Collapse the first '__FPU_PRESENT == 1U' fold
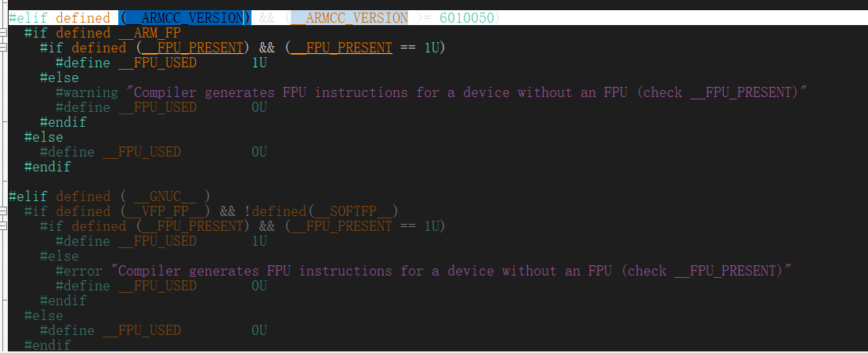The width and height of the screenshot is (868, 353). (x=3, y=49)
